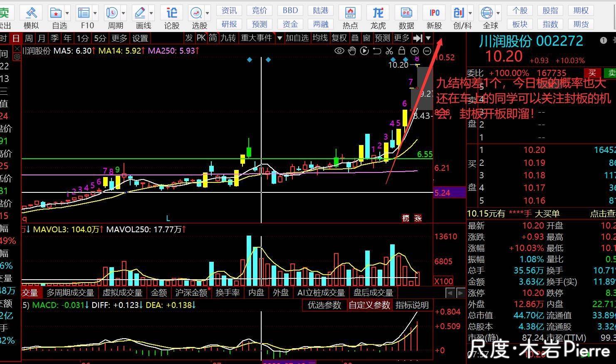Click the 论股 stock discussion icon
The image size is (616, 364).
(171, 17)
